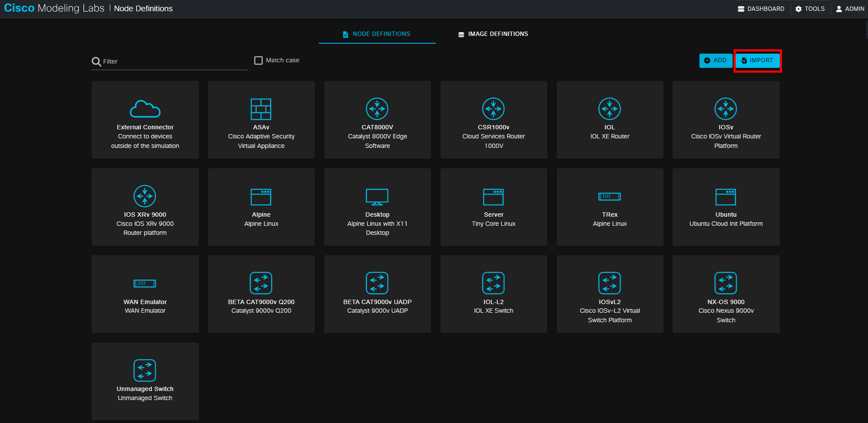Screen dimensions: 868x423
Task: Select the 'Catalyst 9000v Q200' description text
Action: [261, 311]
